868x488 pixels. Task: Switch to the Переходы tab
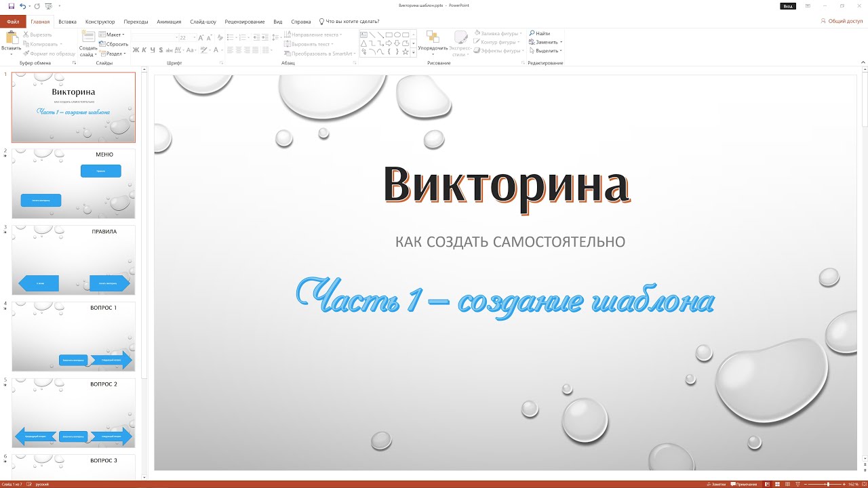(136, 22)
